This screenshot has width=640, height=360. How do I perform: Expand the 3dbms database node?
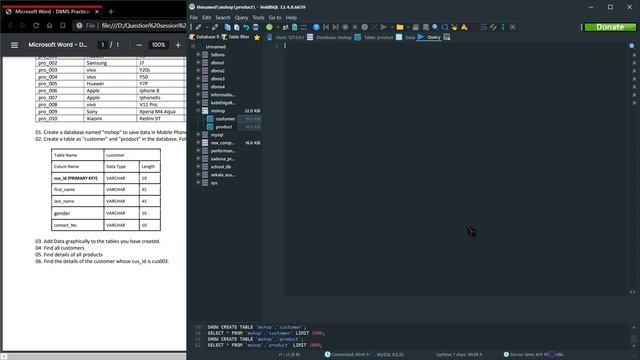coord(198,54)
